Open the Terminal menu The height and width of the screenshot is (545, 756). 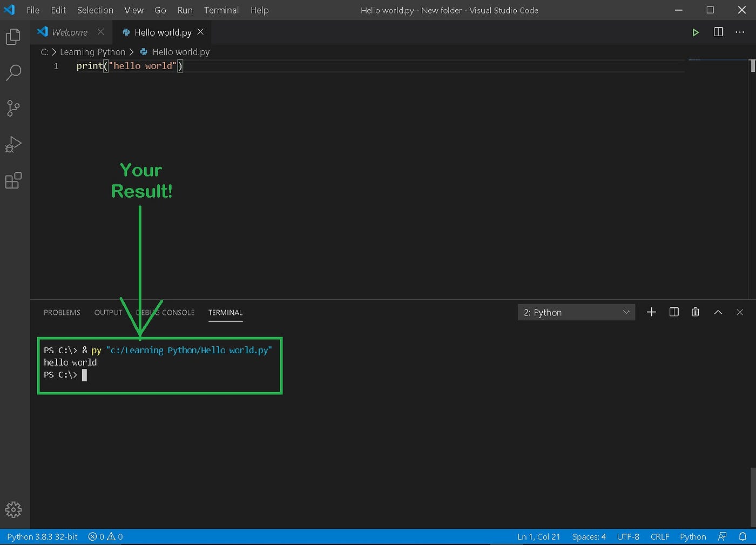pos(221,10)
